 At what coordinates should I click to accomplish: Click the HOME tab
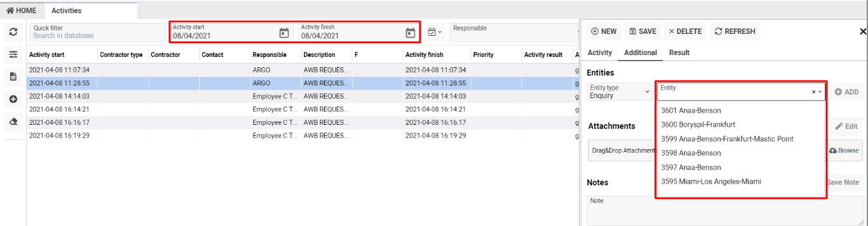pos(21,11)
